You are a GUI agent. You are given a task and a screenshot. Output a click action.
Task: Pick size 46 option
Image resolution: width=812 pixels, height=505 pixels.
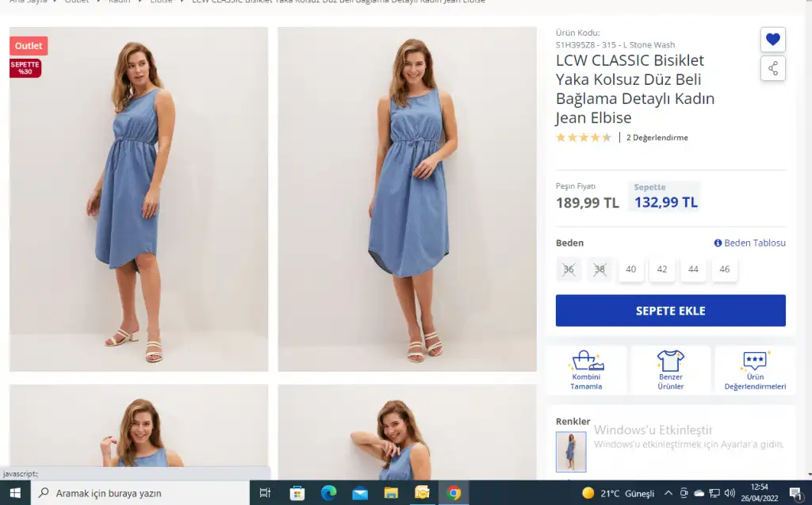(724, 270)
